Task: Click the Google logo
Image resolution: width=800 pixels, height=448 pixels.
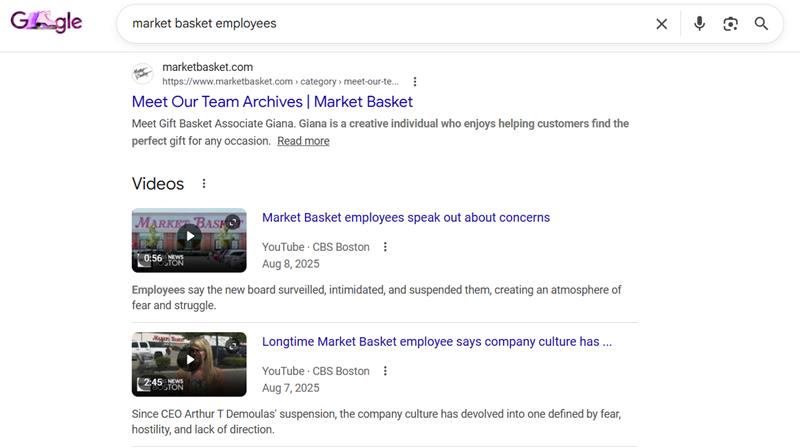Action: coord(46,22)
